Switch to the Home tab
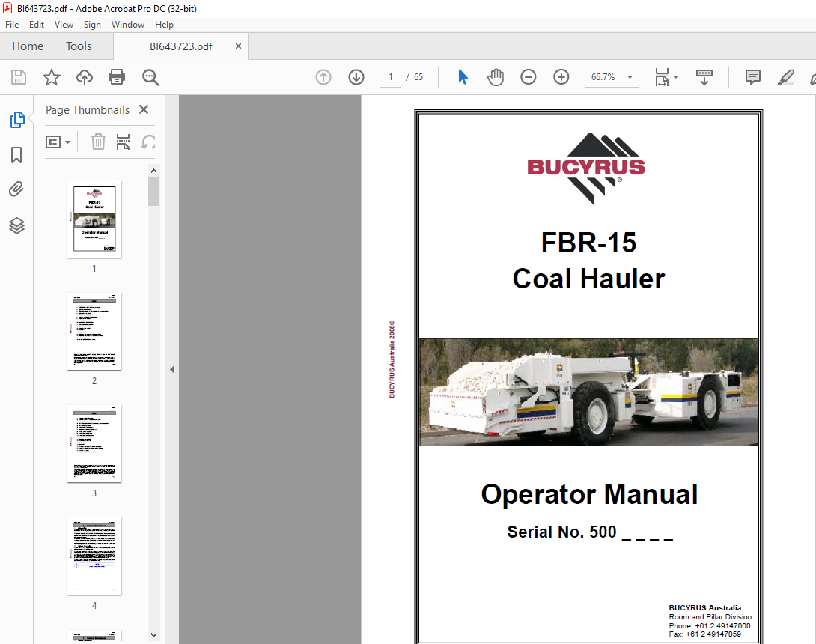This screenshot has width=816, height=644. click(28, 46)
